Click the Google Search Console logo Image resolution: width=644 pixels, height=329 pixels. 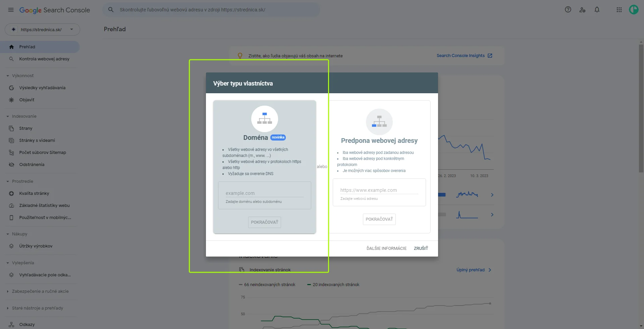(55, 10)
